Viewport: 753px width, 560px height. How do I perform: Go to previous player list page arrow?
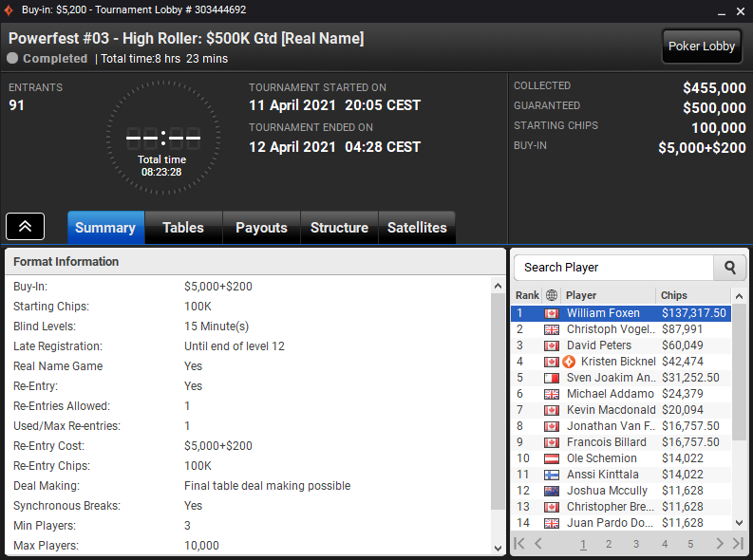click(537, 543)
